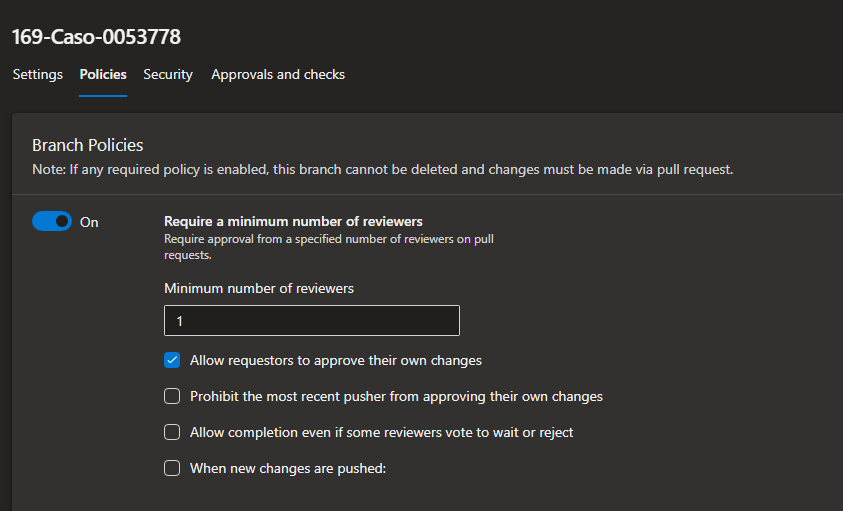The width and height of the screenshot is (843, 511).
Task: Open the Settings tab
Action: point(37,74)
